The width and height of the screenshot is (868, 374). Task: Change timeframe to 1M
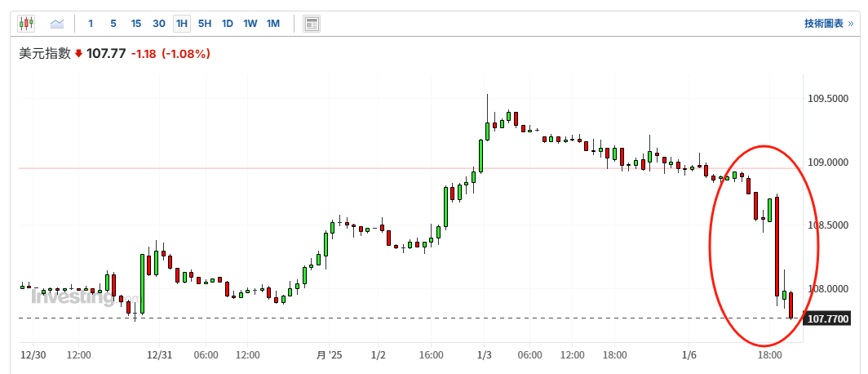click(272, 24)
